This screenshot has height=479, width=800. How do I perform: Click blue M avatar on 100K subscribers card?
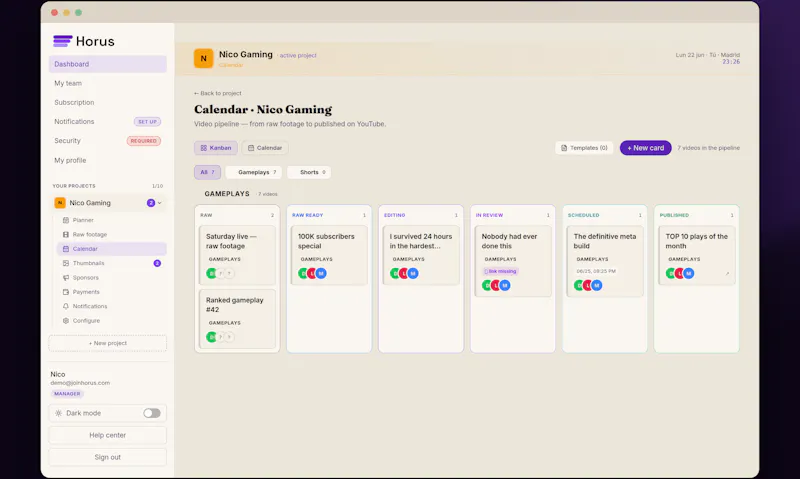[321, 273]
